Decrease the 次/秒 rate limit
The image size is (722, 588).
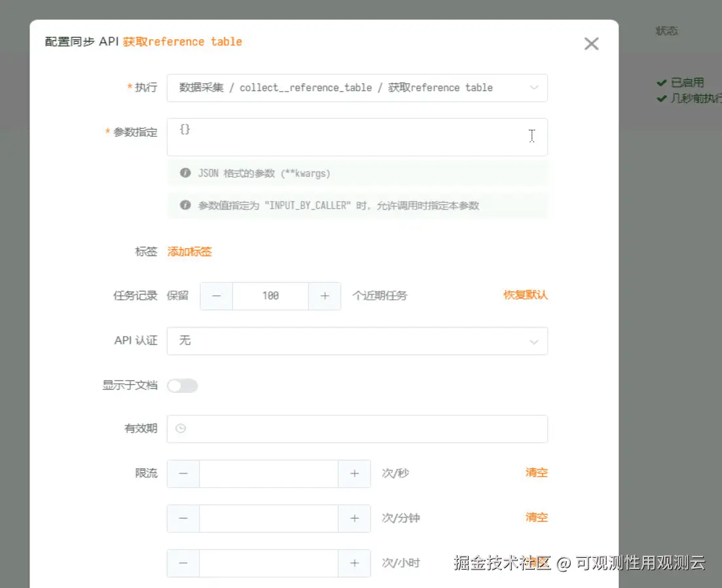183,473
